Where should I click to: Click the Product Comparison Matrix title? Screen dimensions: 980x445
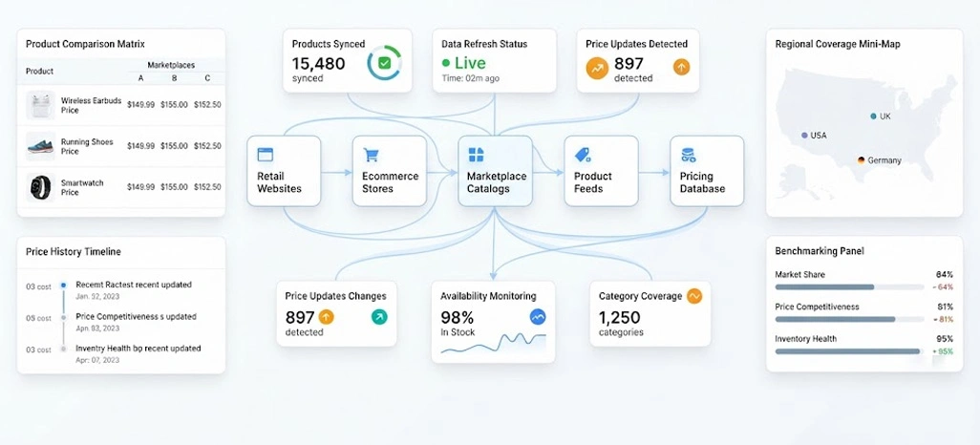pyautogui.click(x=85, y=44)
